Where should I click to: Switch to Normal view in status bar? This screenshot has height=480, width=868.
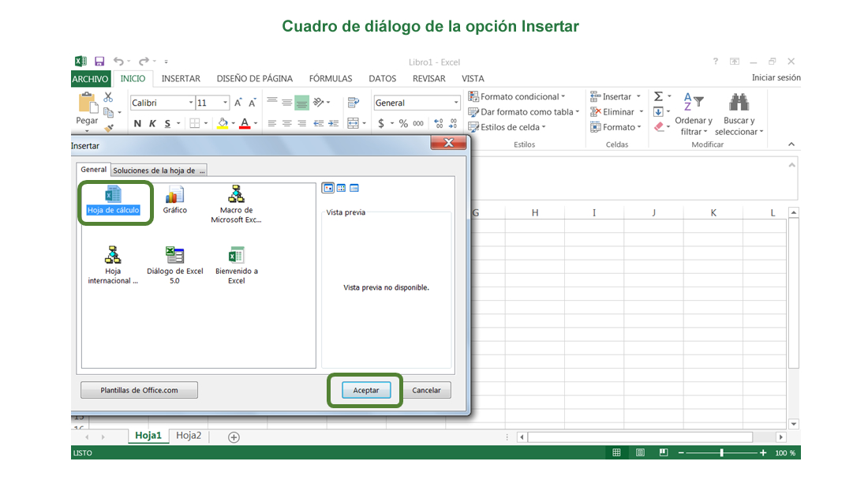[617, 453]
